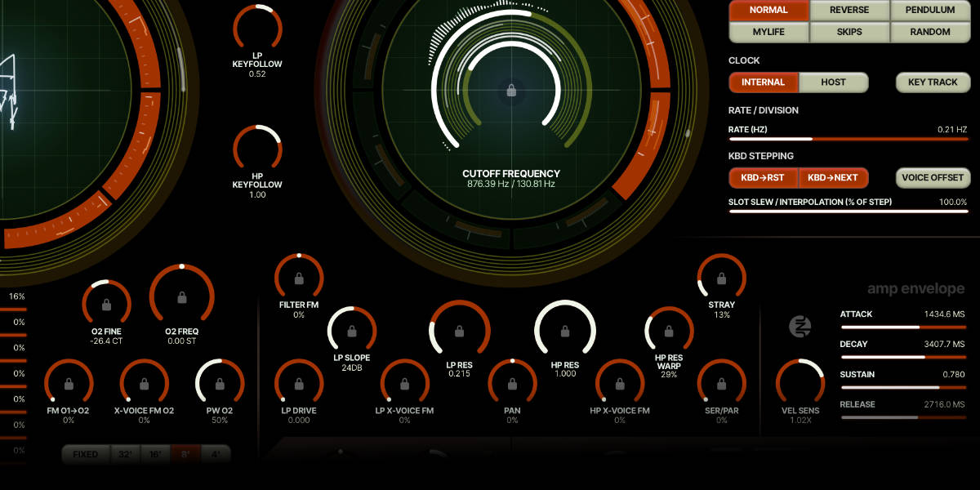Click the LP SLOPE value 24DB

pos(352,367)
